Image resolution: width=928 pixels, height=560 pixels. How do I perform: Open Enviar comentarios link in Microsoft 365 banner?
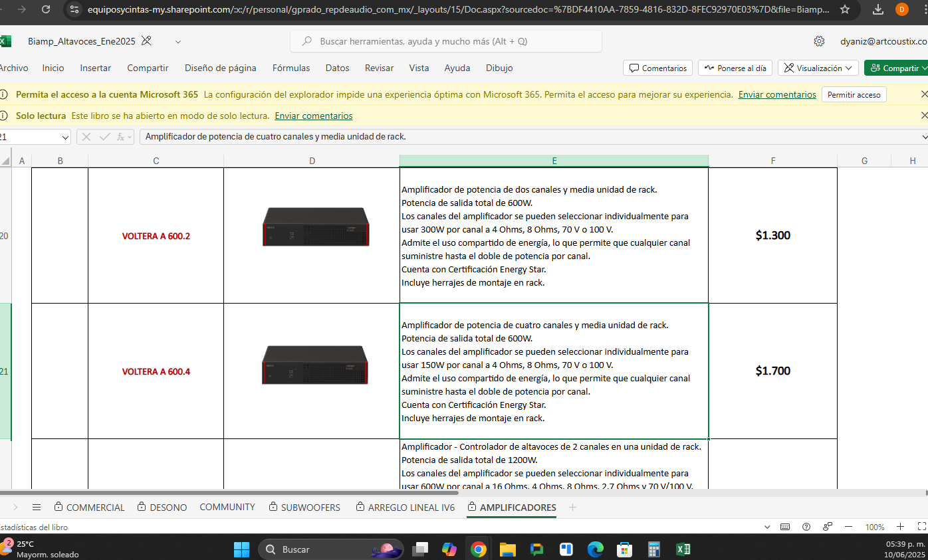777,94
